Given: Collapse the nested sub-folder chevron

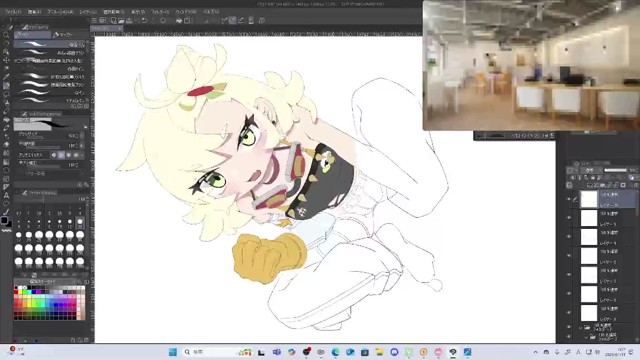Looking at the screenshot, I should pyautogui.click(x=586, y=337).
